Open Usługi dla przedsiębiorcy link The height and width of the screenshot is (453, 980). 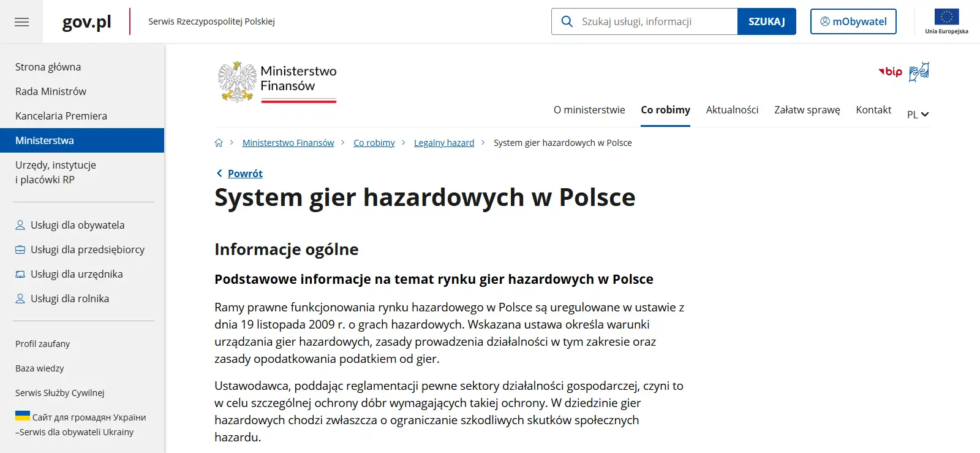[x=88, y=249]
